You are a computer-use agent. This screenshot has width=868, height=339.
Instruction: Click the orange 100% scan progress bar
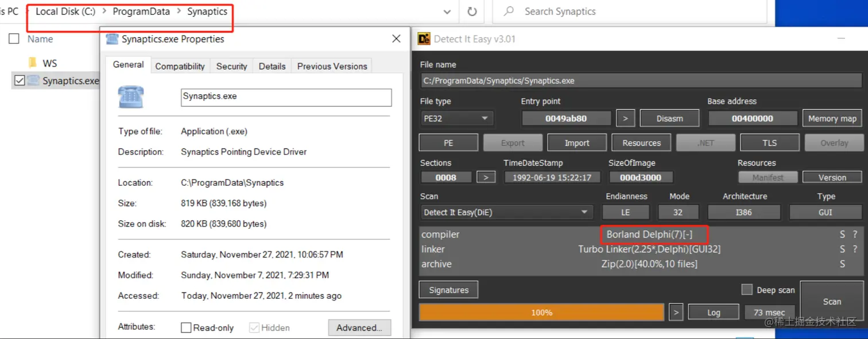pyautogui.click(x=541, y=313)
